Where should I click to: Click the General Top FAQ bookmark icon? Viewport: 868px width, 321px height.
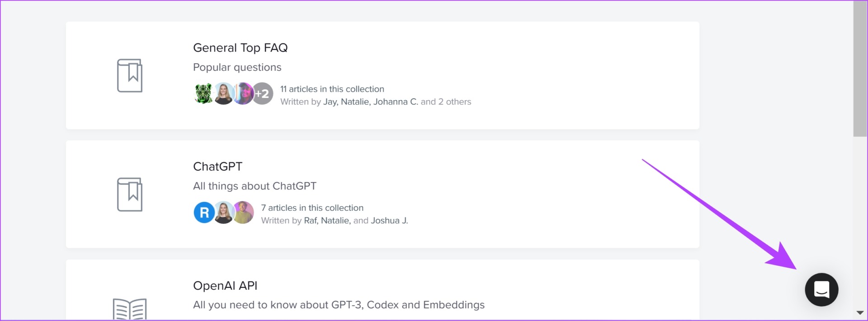(130, 75)
